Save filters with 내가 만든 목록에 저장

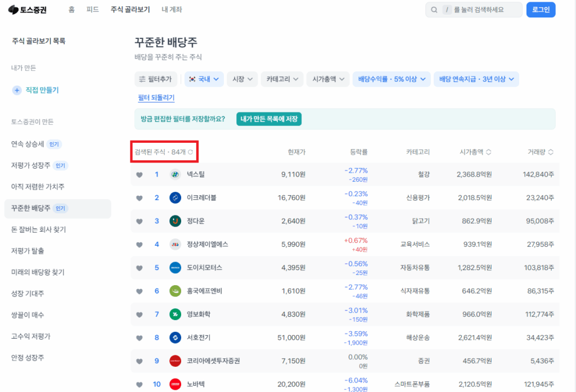point(268,119)
